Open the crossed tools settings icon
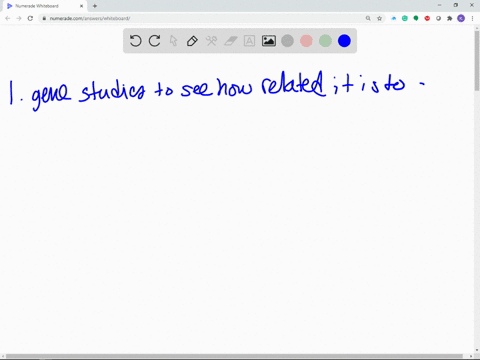This screenshot has height=360, width=480. tap(211, 41)
